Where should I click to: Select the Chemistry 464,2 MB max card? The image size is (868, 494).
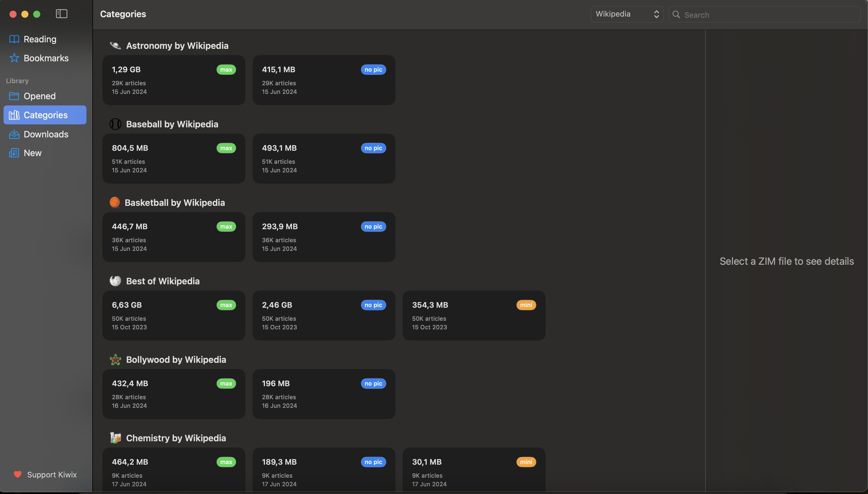click(173, 470)
